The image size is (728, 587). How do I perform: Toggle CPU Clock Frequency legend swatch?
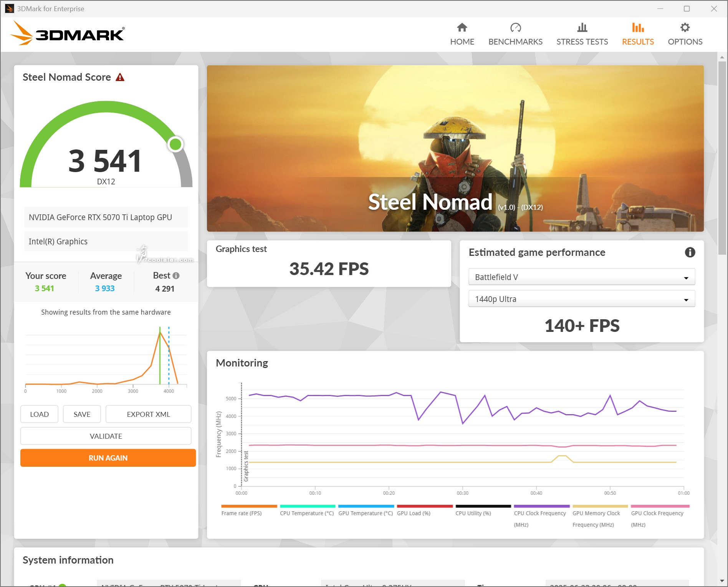[x=542, y=506]
